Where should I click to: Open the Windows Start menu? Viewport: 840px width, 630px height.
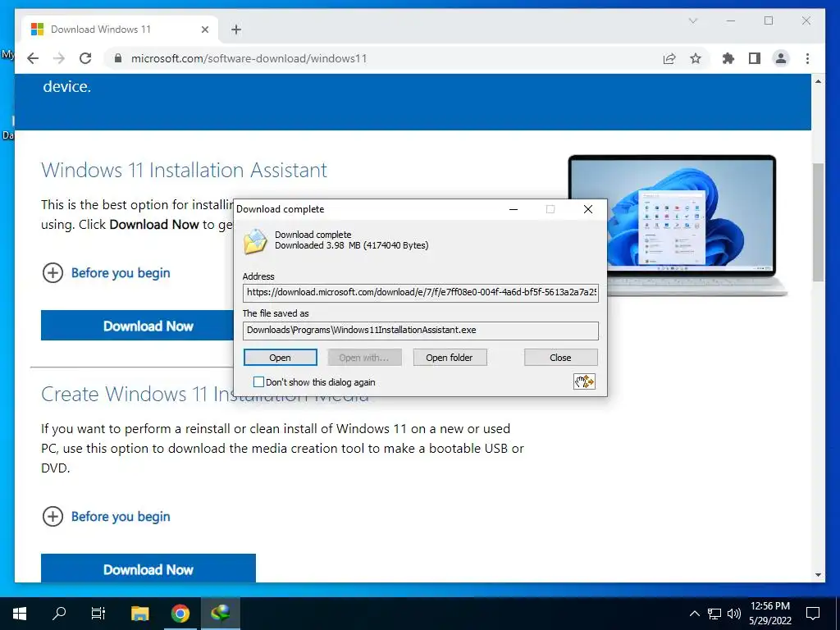point(20,614)
